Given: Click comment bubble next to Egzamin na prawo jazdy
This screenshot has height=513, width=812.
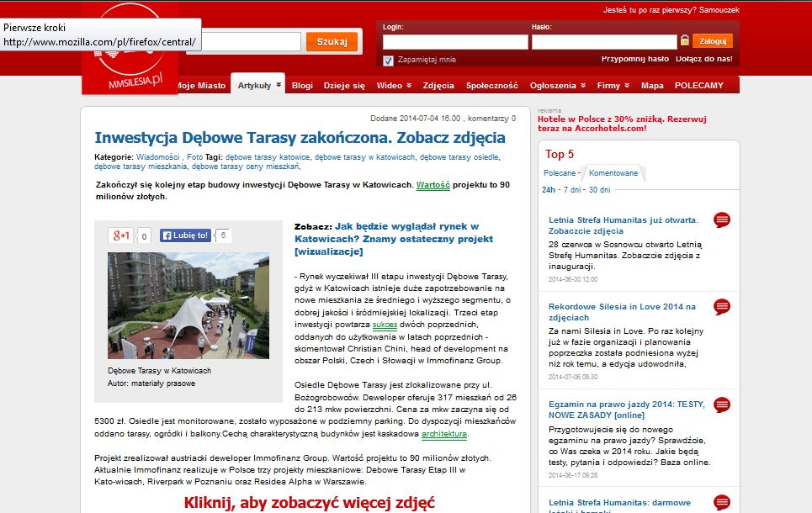Looking at the screenshot, I should point(721,405).
